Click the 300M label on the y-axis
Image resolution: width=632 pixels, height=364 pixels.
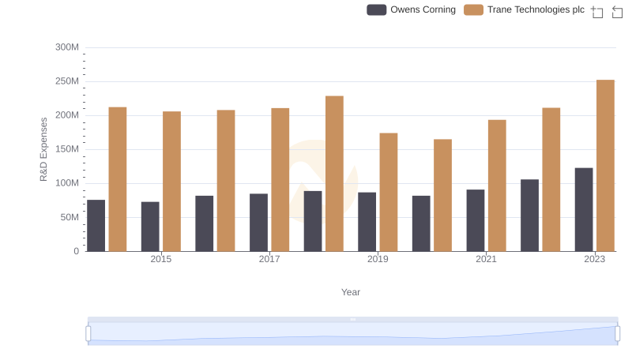[67, 47]
